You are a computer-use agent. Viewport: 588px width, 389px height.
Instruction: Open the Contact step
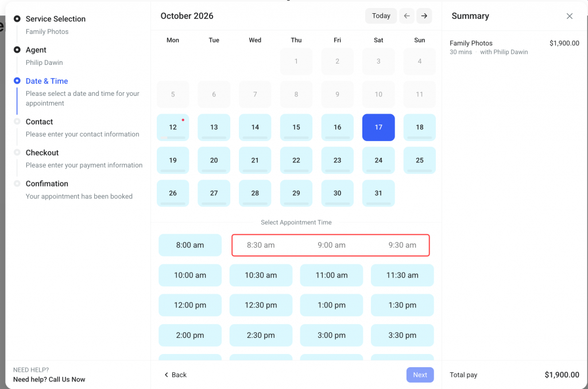(x=40, y=122)
